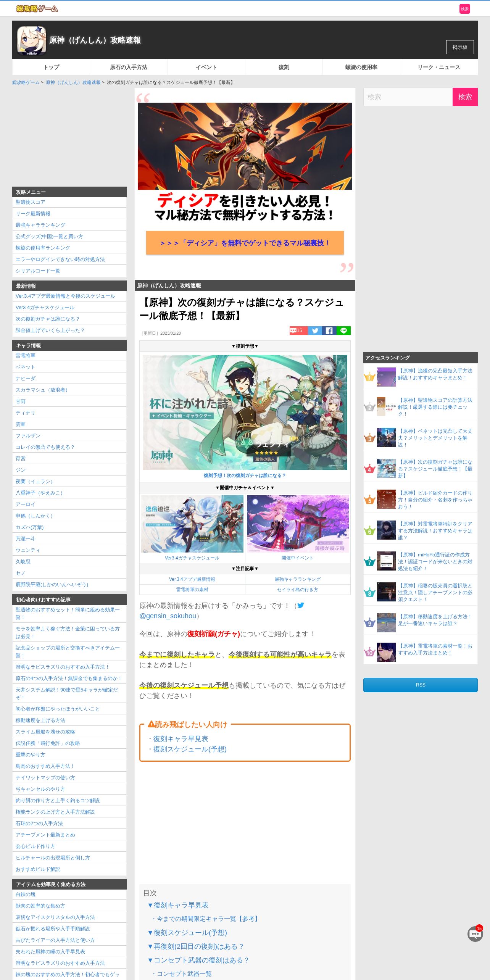The height and width of the screenshot is (980, 490).
Task: Open コンセプト武器一覧 contents link
Action: click(182, 974)
